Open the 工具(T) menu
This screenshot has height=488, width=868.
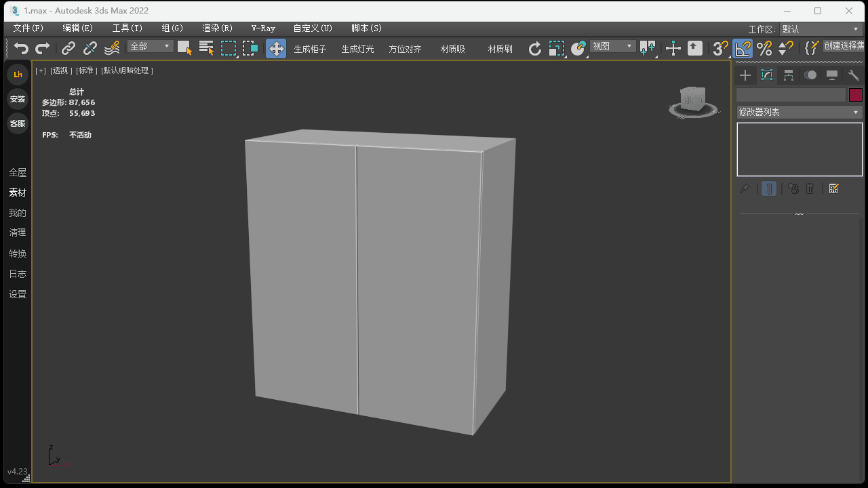127,28
